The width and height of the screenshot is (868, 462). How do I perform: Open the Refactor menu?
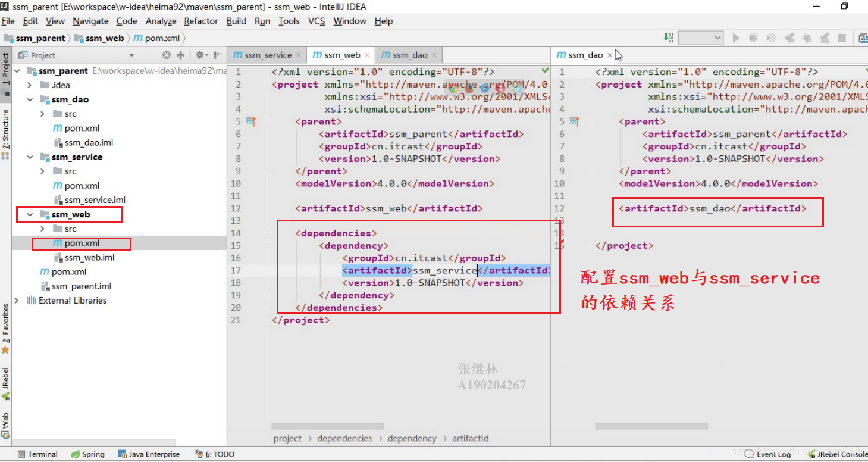pos(201,21)
